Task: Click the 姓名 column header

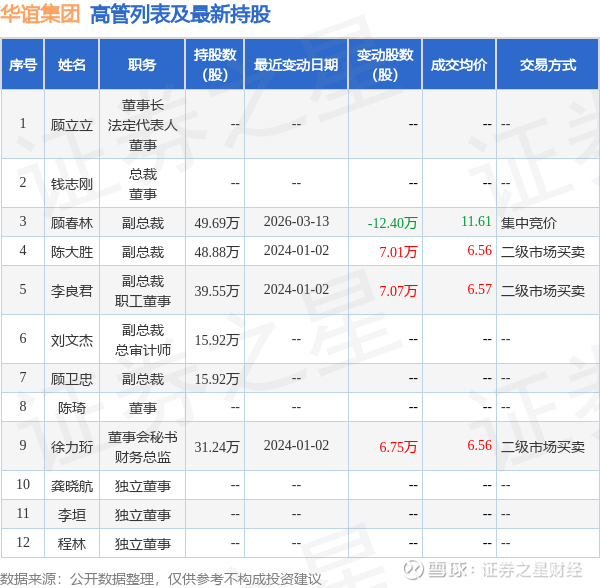Action: click(72, 65)
